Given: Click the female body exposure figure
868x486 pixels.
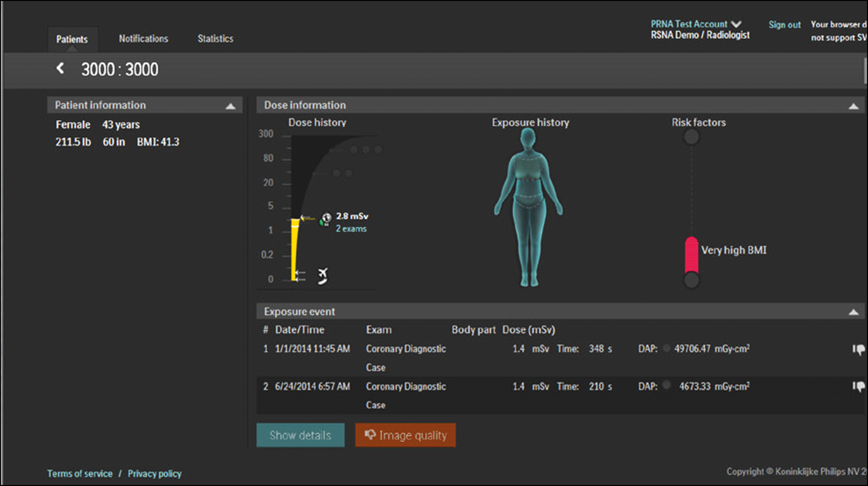Looking at the screenshot, I should (x=529, y=209).
